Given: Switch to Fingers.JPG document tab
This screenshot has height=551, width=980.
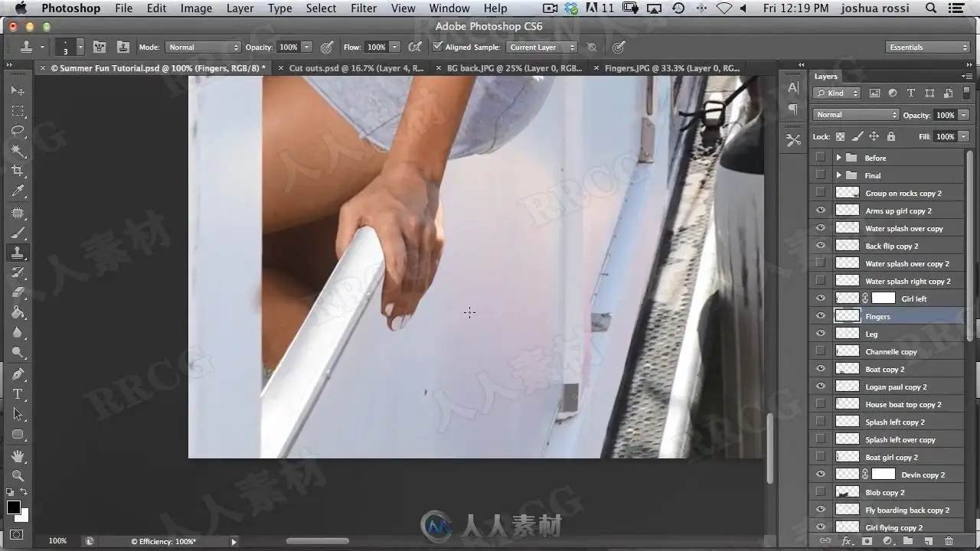Looking at the screenshot, I should (x=672, y=68).
